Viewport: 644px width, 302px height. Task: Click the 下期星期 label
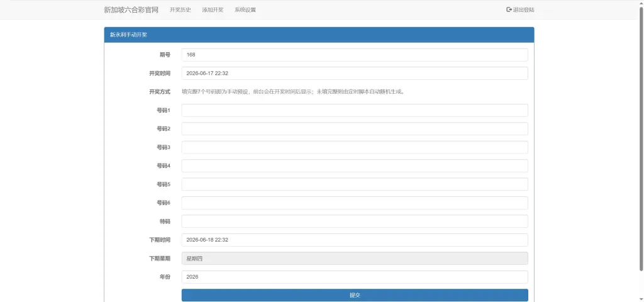pyautogui.click(x=159, y=259)
